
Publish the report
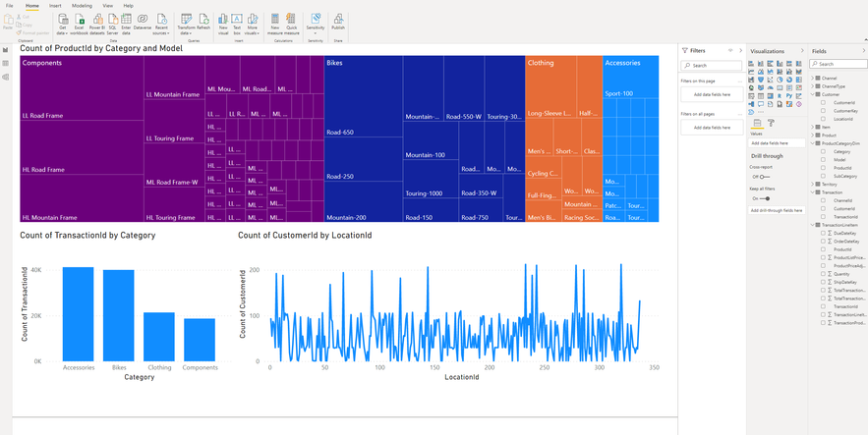coord(338,23)
